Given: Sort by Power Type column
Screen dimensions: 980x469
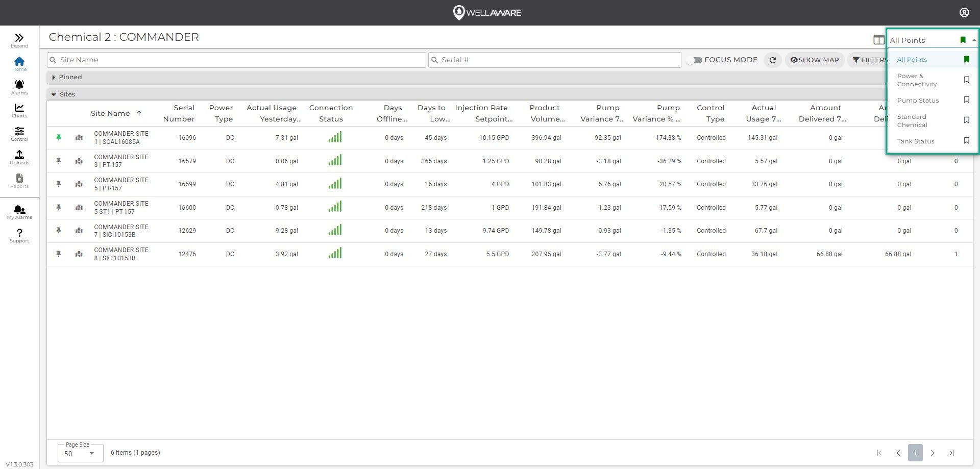Looking at the screenshot, I should click(x=221, y=113).
